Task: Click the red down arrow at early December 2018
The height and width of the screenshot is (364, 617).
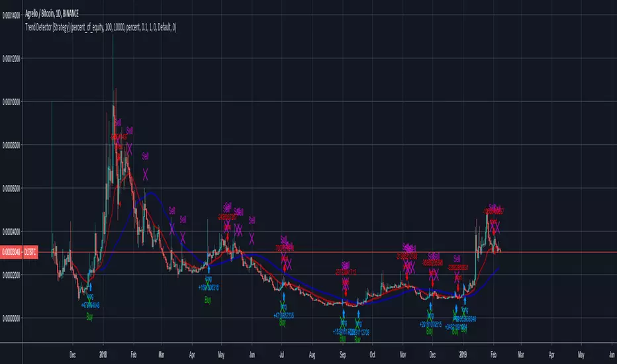Action: point(432,283)
